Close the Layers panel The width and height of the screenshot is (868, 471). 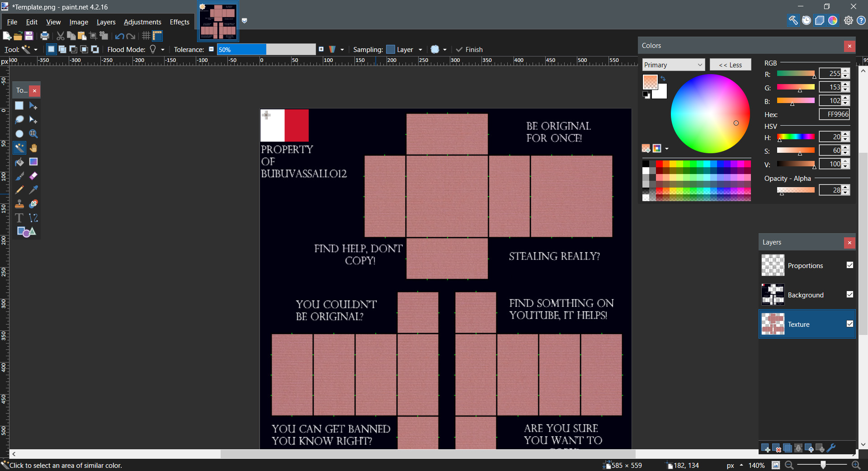coord(849,243)
